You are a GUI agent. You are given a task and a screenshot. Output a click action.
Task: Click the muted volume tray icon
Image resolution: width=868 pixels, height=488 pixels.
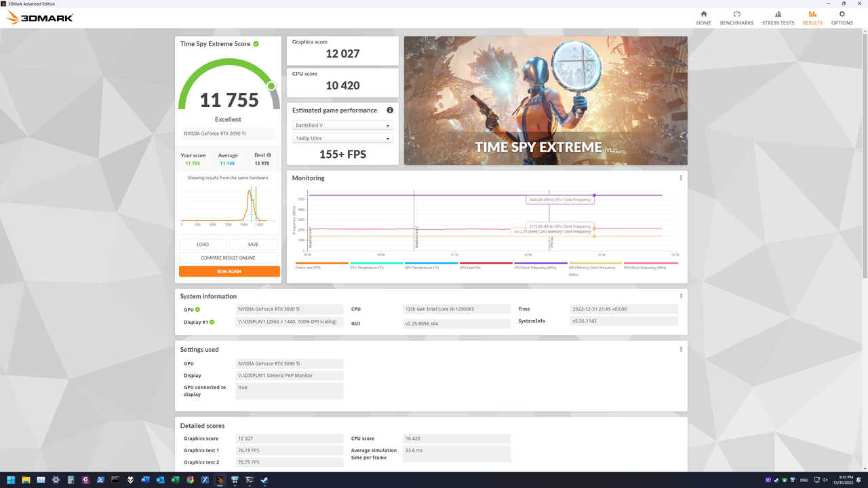[825, 480]
